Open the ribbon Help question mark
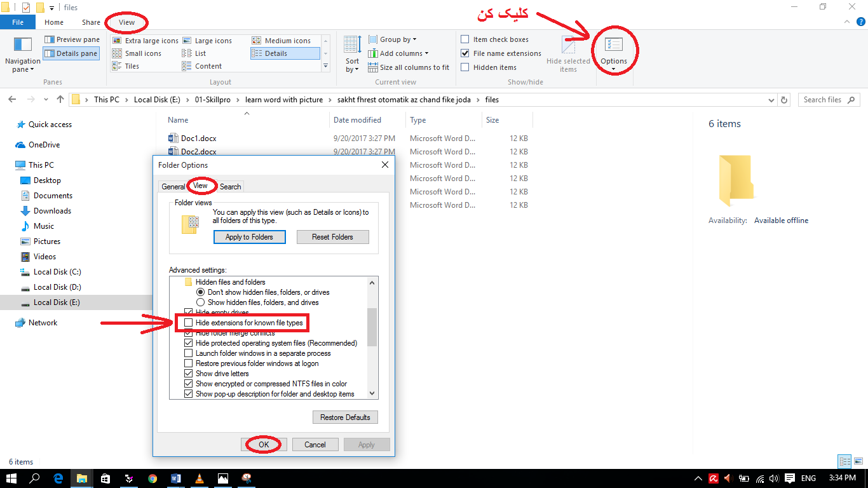Screen dimensions: 868x488 (861, 22)
